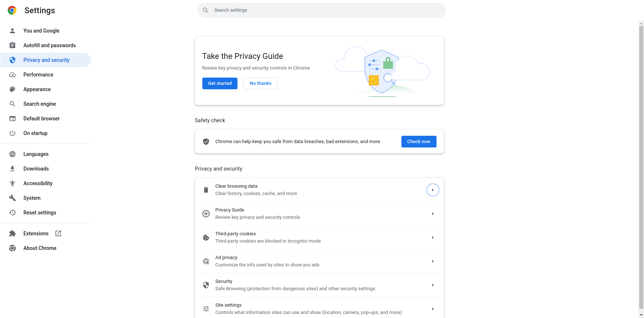Go to On startup settings

tap(45, 133)
